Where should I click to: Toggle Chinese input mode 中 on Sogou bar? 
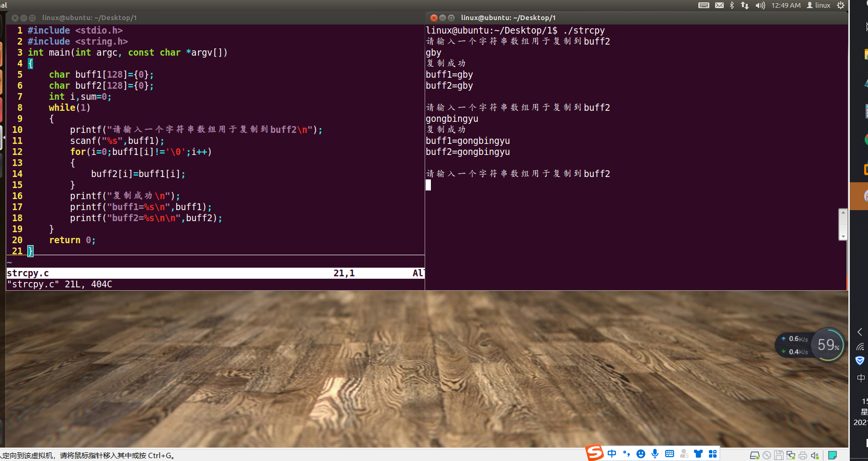click(612, 454)
